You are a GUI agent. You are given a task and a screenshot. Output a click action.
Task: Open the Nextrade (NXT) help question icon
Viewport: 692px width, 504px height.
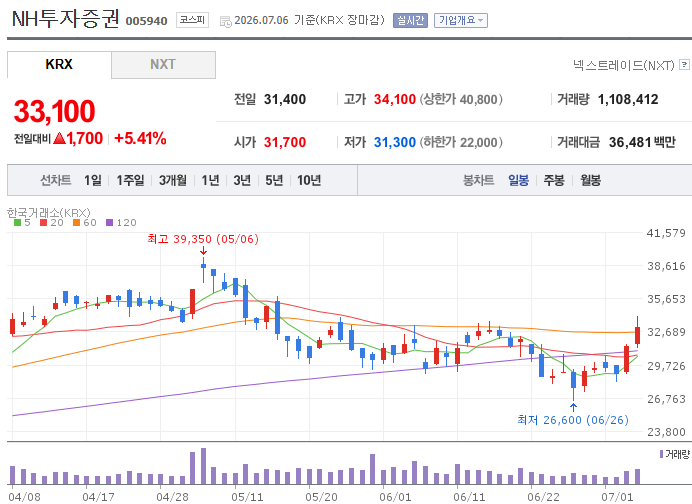(x=684, y=65)
